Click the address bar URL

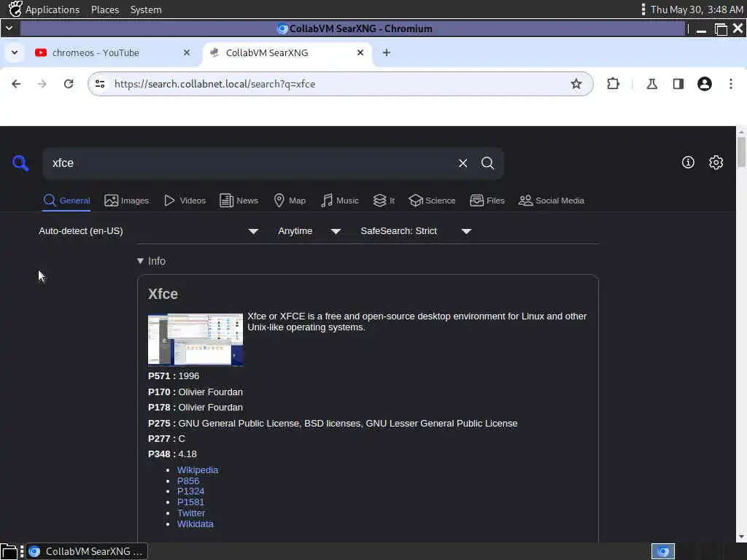[x=215, y=84]
